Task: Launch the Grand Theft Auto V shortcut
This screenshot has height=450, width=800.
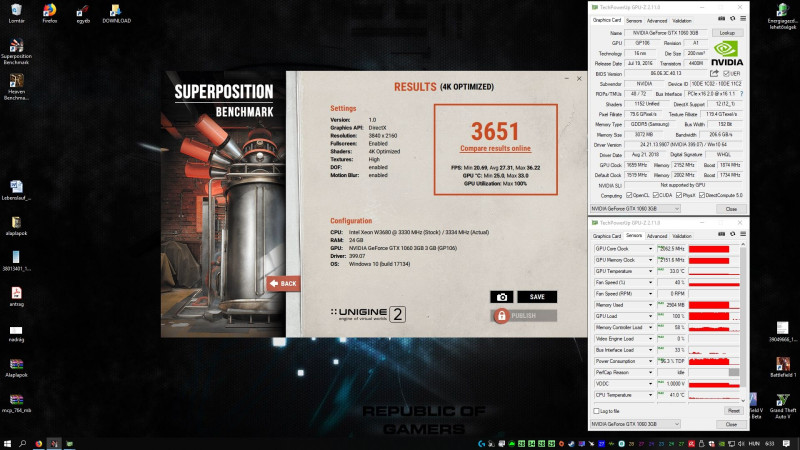Action: [x=783, y=406]
